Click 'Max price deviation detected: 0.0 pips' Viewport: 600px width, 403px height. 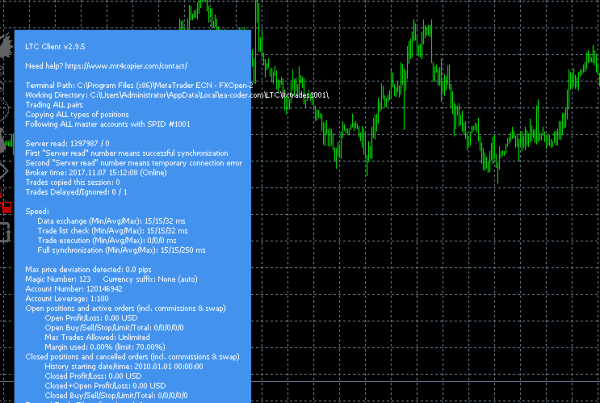[x=88, y=269]
